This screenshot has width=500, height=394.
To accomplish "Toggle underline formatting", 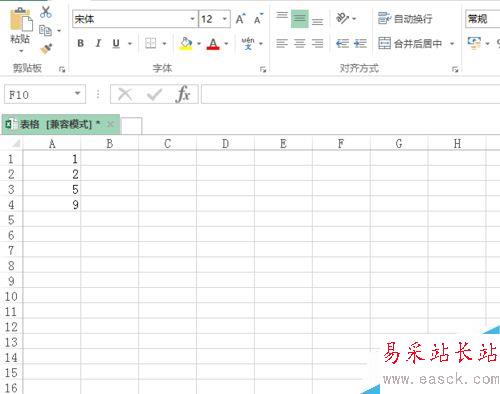I will pos(116,43).
